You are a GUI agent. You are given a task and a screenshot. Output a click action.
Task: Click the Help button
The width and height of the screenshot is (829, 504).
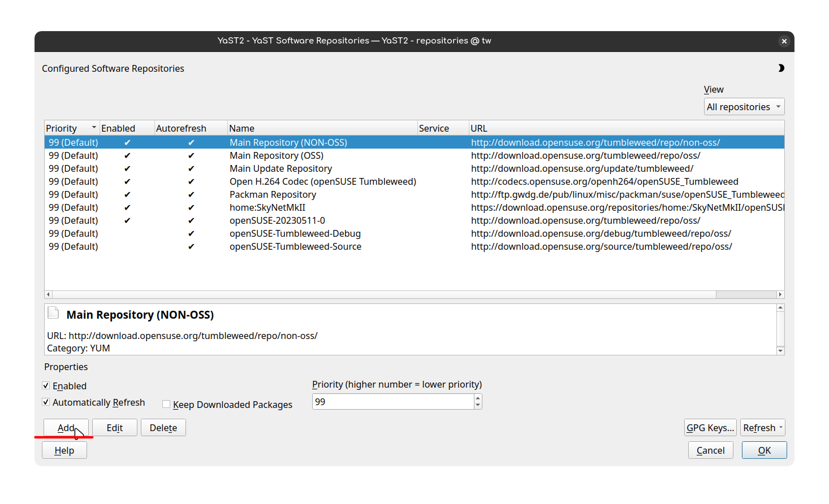[64, 450]
